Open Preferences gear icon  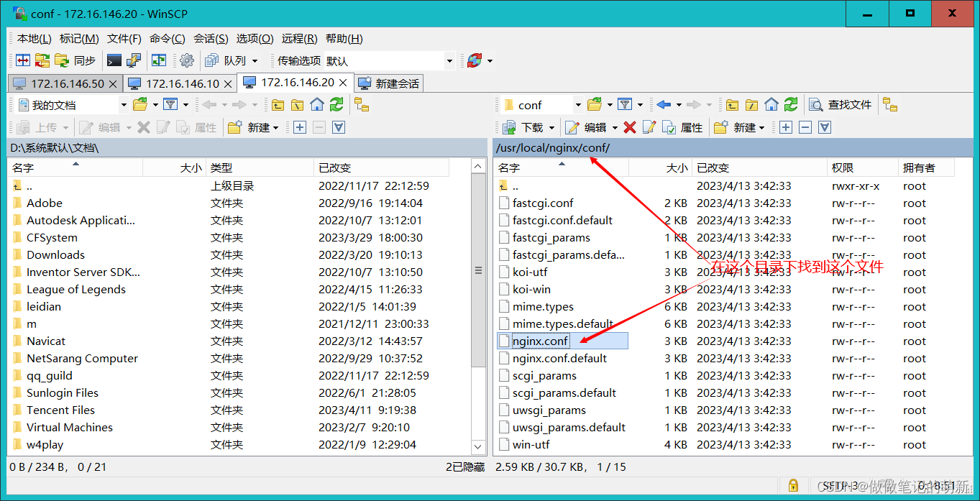(x=187, y=60)
